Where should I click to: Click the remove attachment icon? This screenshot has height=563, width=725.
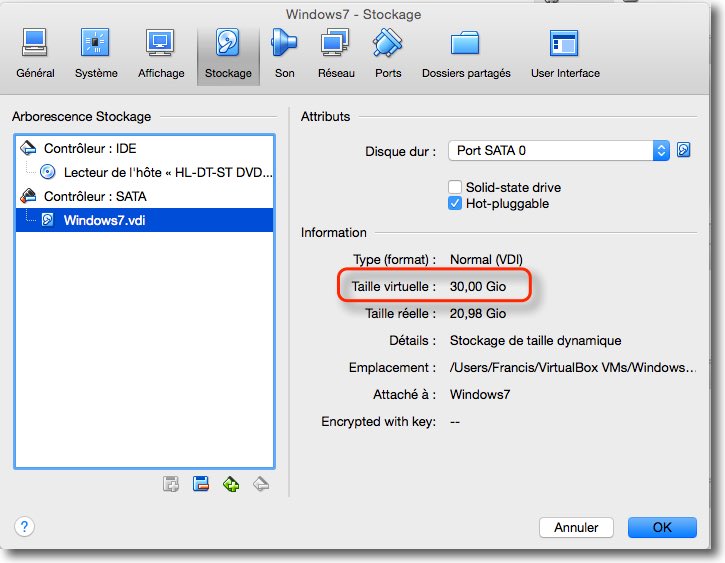click(x=261, y=484)
